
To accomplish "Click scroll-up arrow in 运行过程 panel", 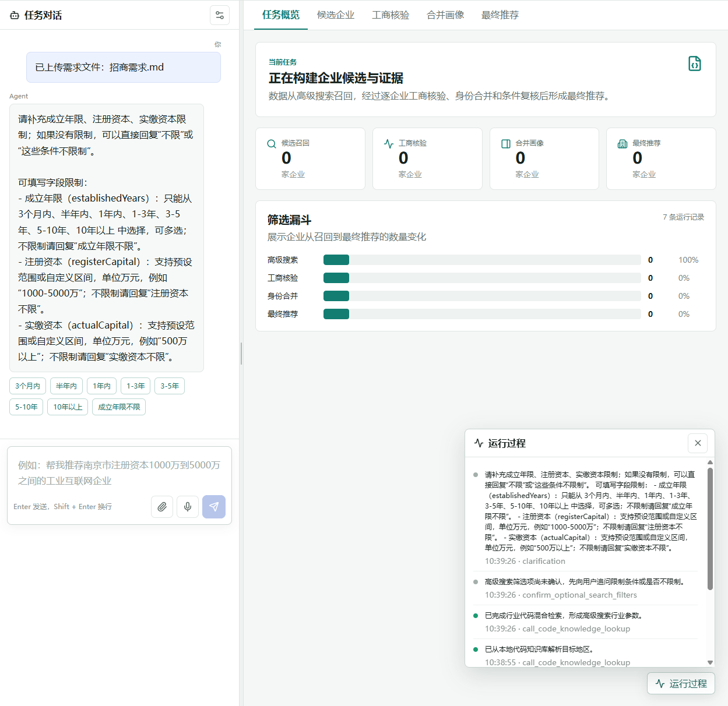I will [x=710, y=462].
